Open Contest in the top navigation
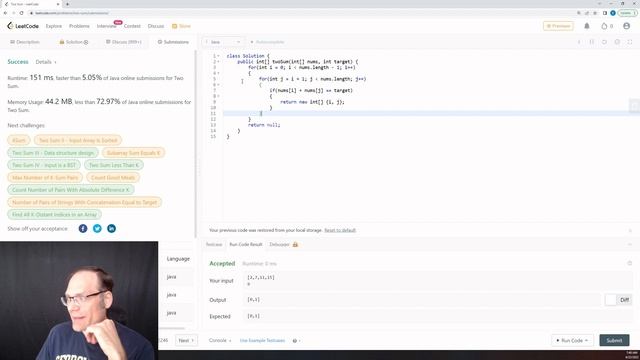This screenshot has height=360, width=640. point(132,26)
